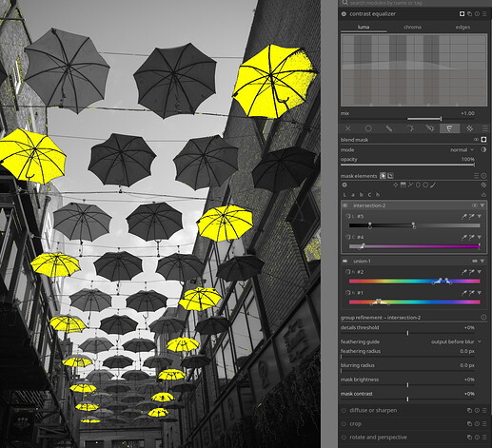Select the union-1 group header

414,262
